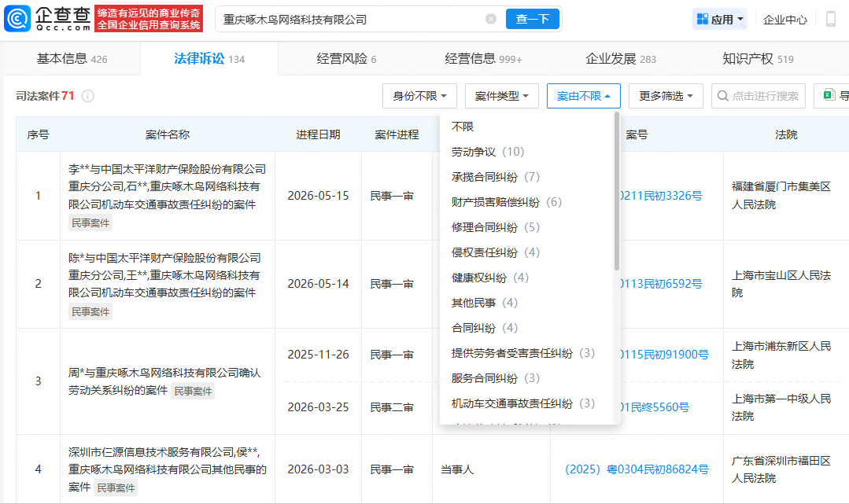Collapse the 案由不限 dropdown
849x504 pixels.
pos(584,96)
